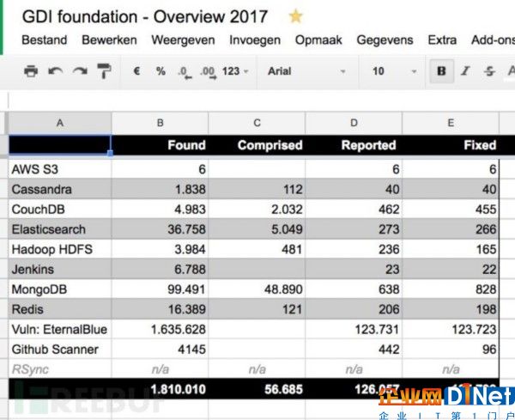
Task: Select the MongoDB cell
Action: click(60, 289)
